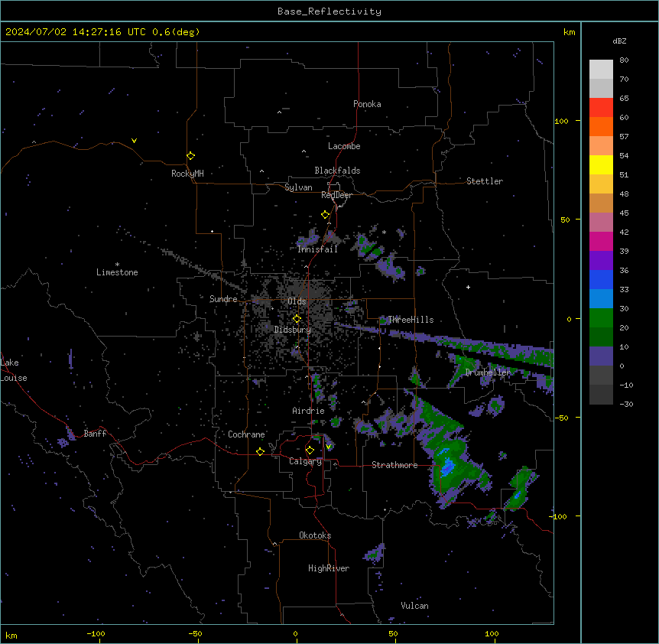Click the 80 value on dBZ scale

coord(624,60)
